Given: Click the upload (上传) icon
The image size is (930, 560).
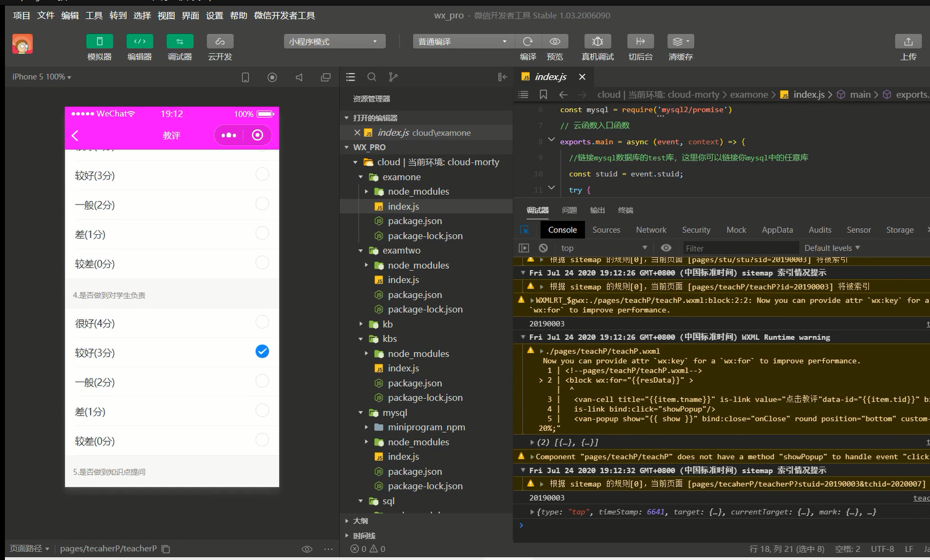Looking at the screenshot, I should (x=908, y=41).
